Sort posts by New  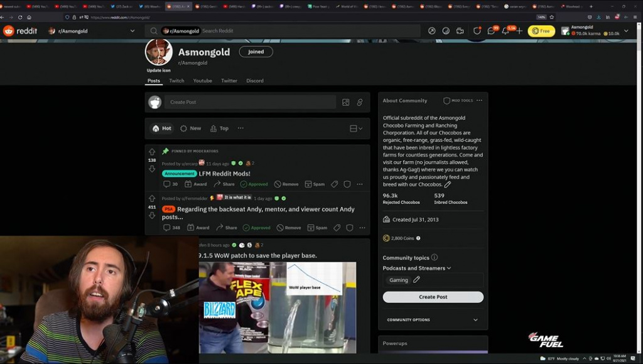(x=191, y=128)
